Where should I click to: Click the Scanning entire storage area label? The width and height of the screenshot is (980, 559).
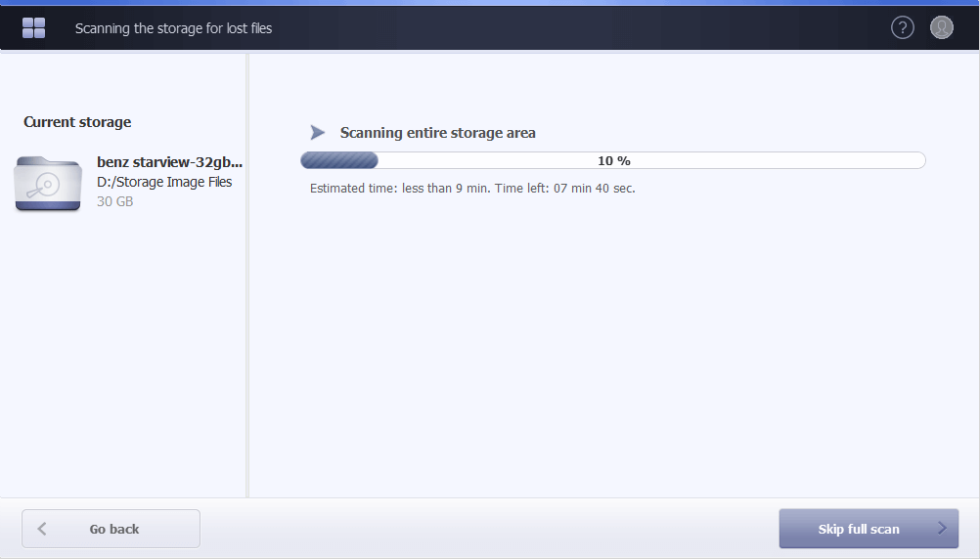coord(437,132)
